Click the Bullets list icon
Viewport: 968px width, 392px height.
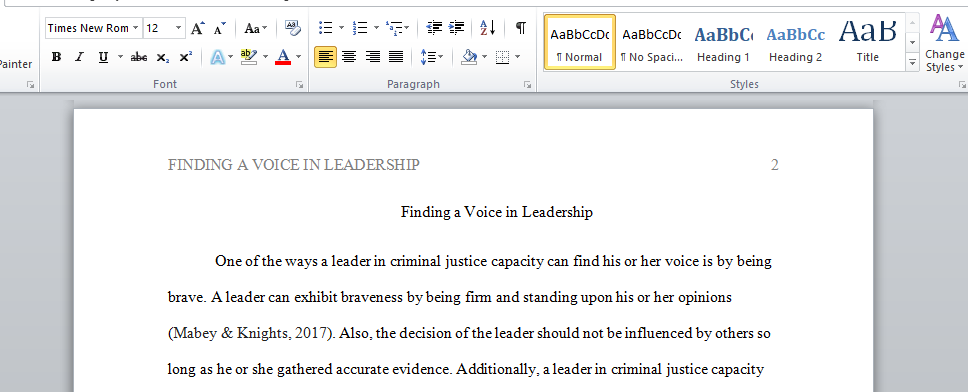tap(325, 28)
